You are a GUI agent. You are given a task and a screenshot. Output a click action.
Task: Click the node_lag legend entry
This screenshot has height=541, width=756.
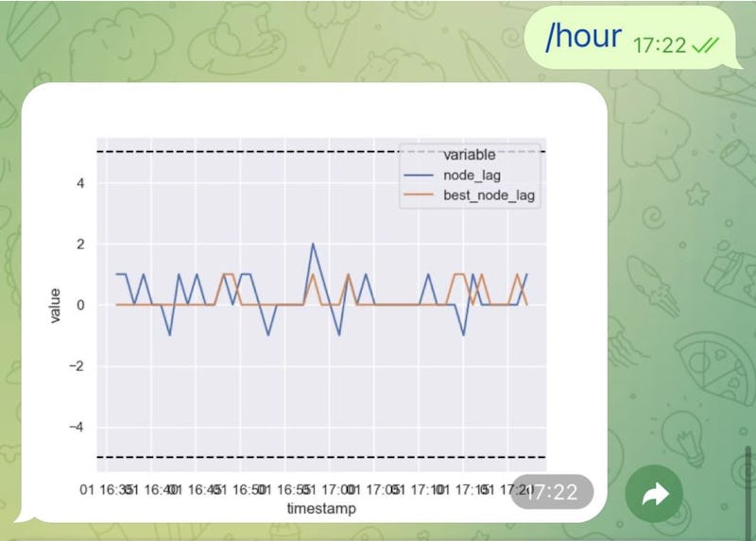point(472,176)
